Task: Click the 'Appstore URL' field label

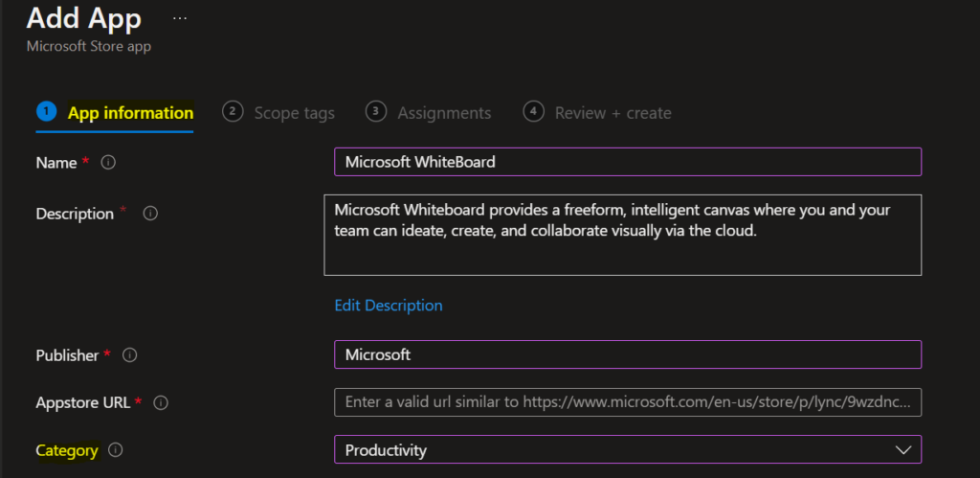Action: pyautogui.click(x=82, y=403)
